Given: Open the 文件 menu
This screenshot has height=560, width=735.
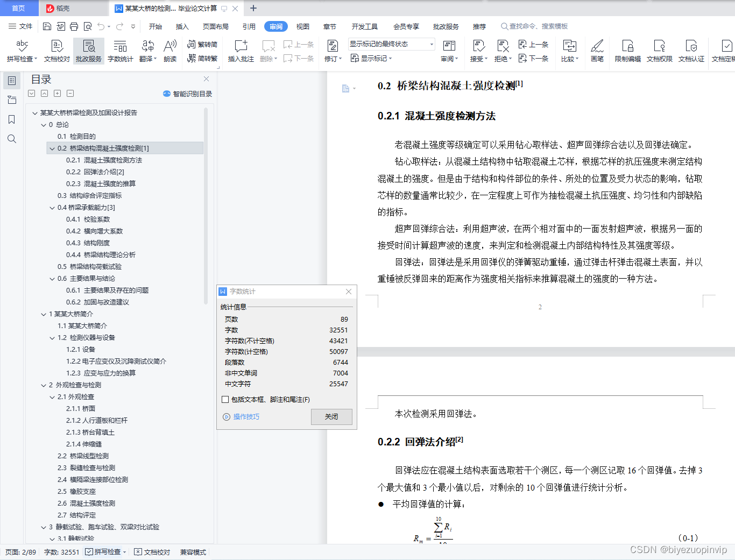Looking at the screenshot, I should click(x=20, y=26).
